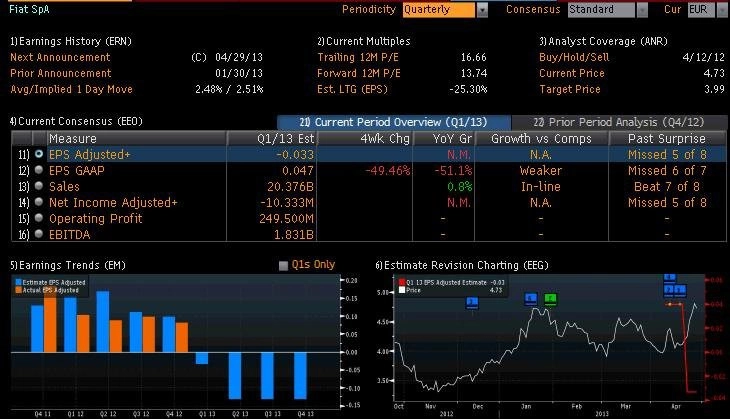Switch to Prior Period Analysis (Q4/12) tab

(x=619, y=122)
